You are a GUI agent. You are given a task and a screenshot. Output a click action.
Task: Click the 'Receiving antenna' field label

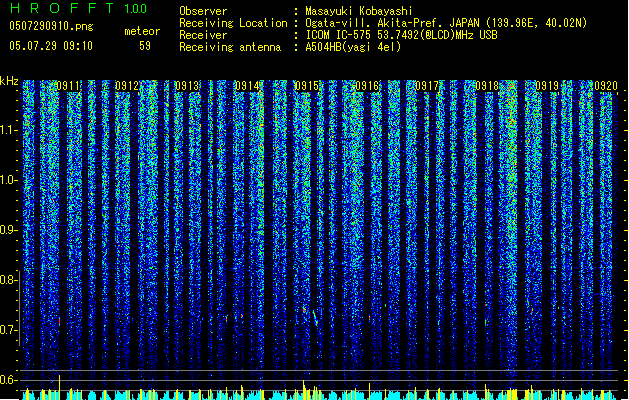click(x=230, y=47)
